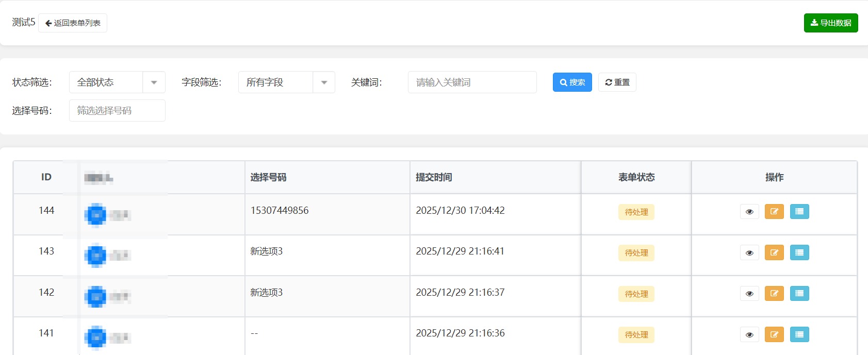This screenshot has width=868, height=355.
Task: Go back via 返回表单列表 button
Action: click(x=73, y=23)
